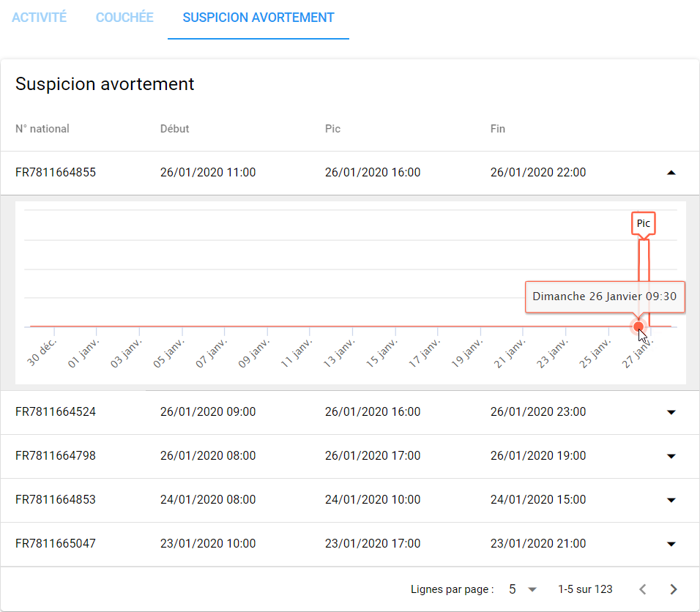The height and width of the screenshot is (612, 700).
Task: Click end date 26/01/2020 19:00
Action: point(538,455)
